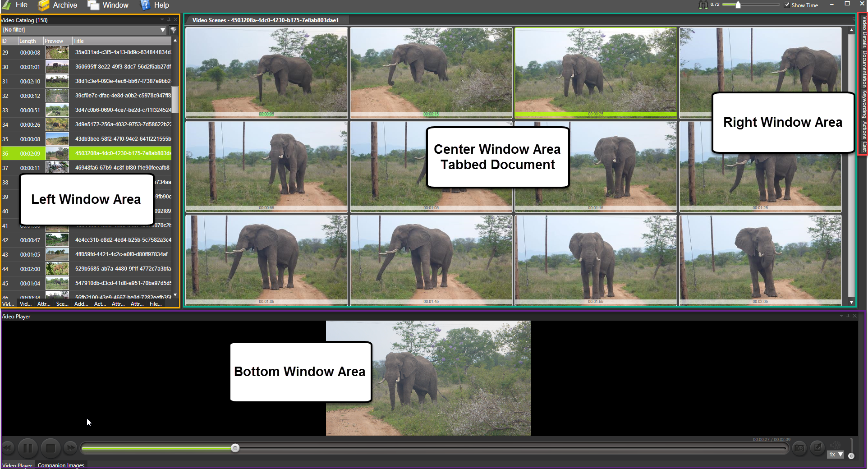
Task: Click the speaker volume icon
Action: click(835, 445)
